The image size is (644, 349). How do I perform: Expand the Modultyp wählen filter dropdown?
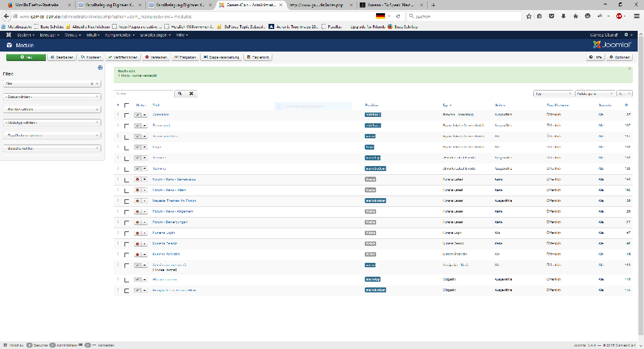(52, 122)
